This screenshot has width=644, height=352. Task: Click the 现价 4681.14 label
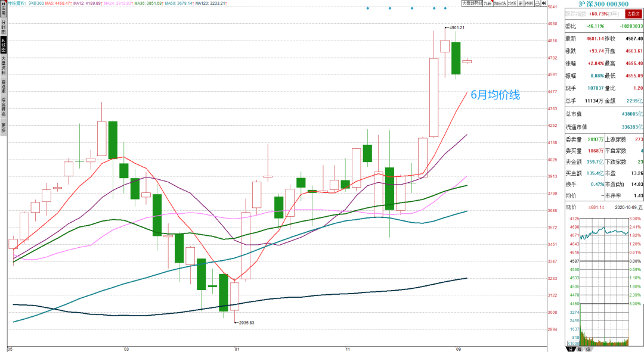pyautogui.click(x=585, y=207)
